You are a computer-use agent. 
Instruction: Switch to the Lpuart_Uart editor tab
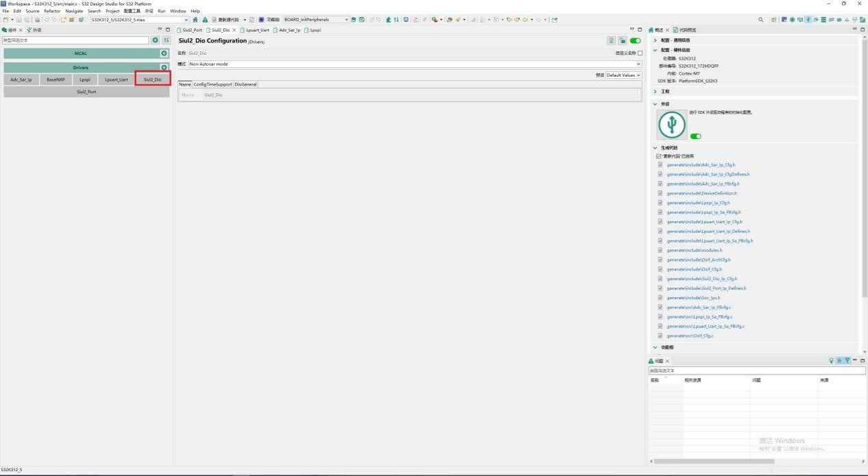tap(254, 30)
